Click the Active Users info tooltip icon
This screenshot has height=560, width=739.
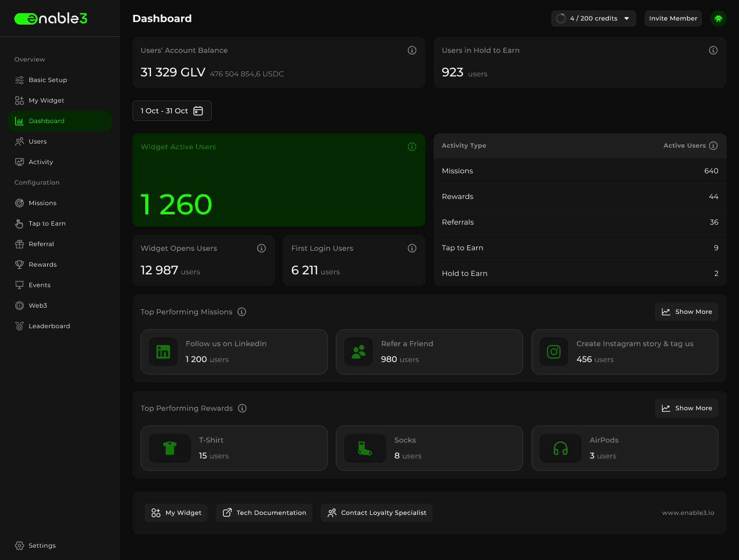(x=713, y=146)
